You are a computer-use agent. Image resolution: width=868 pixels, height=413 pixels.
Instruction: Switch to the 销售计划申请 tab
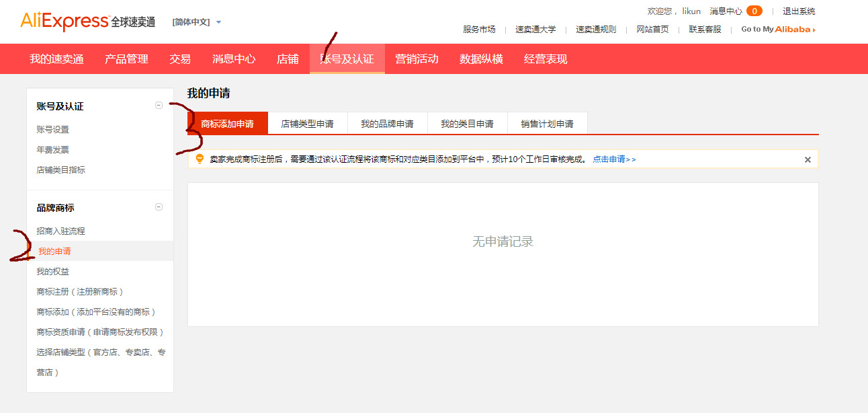[547, 123]
